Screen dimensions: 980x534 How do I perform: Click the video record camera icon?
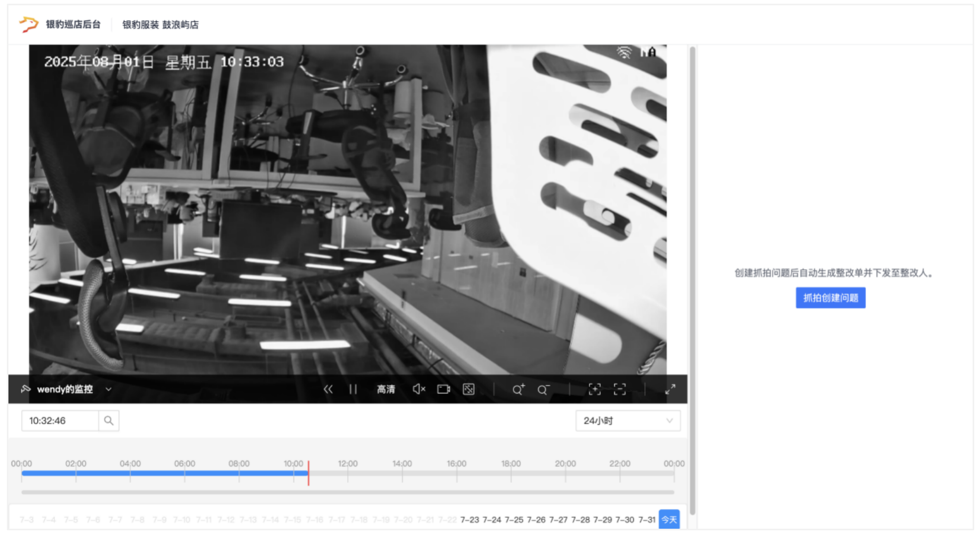[x=444, y=389]
